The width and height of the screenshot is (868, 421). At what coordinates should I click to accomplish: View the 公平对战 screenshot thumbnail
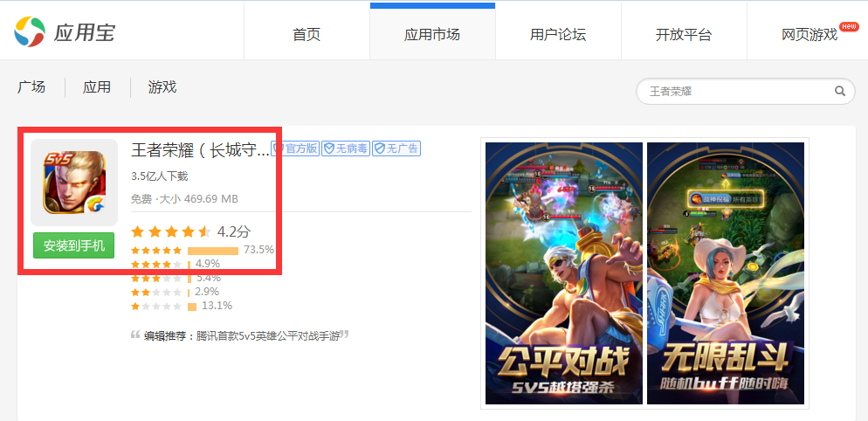(564, 273)
